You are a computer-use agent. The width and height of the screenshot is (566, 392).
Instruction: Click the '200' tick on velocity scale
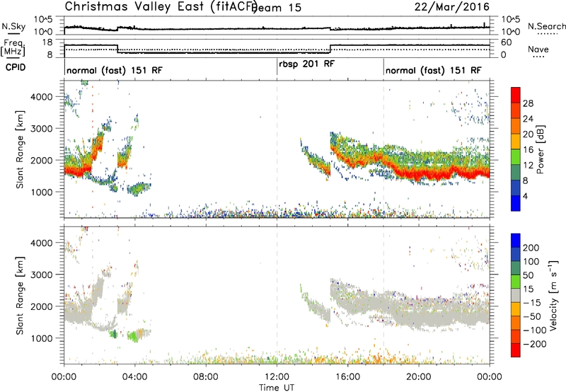tap(531, 248)
